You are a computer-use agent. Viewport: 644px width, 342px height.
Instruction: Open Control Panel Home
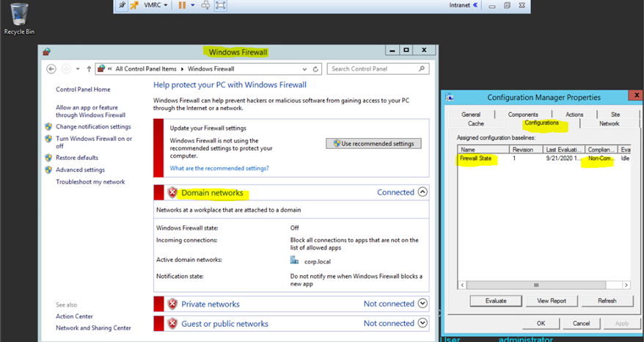pos(83,90)
